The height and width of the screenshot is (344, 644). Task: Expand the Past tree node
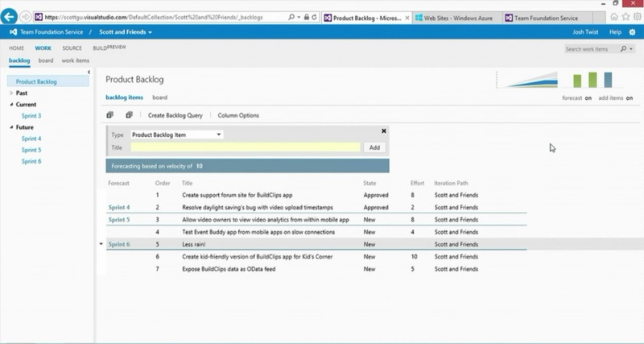[x=11, y=93]
